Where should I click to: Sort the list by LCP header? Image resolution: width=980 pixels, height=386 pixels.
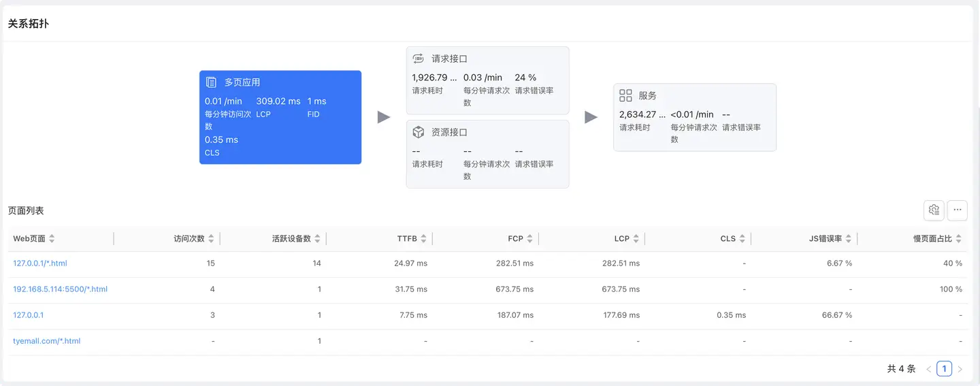pyautogui.click(x=636, y=239)
